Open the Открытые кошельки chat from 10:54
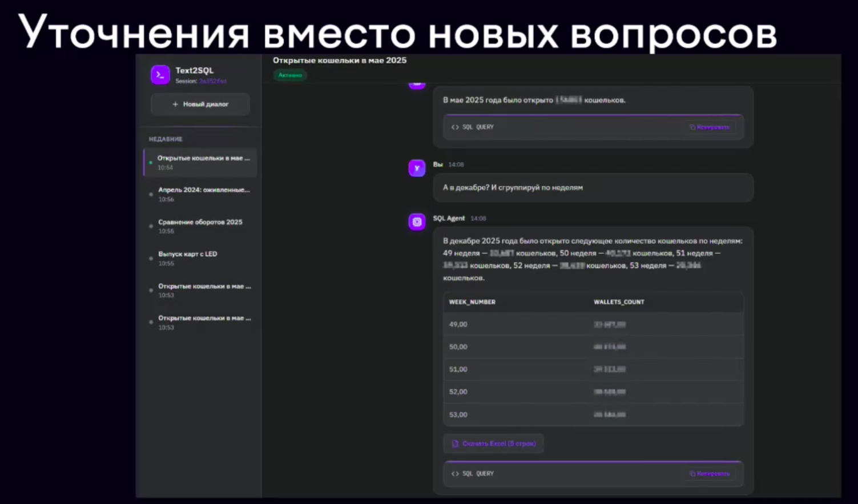 [200, 163]
